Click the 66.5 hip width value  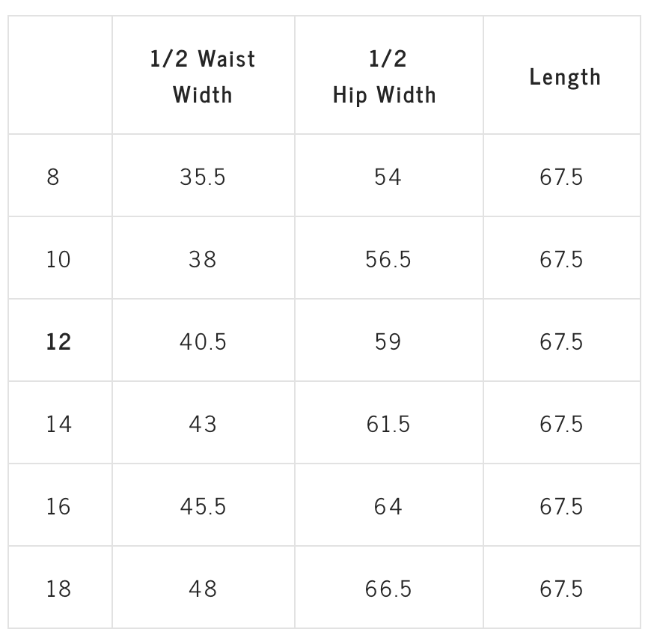(x=388, y=589)
